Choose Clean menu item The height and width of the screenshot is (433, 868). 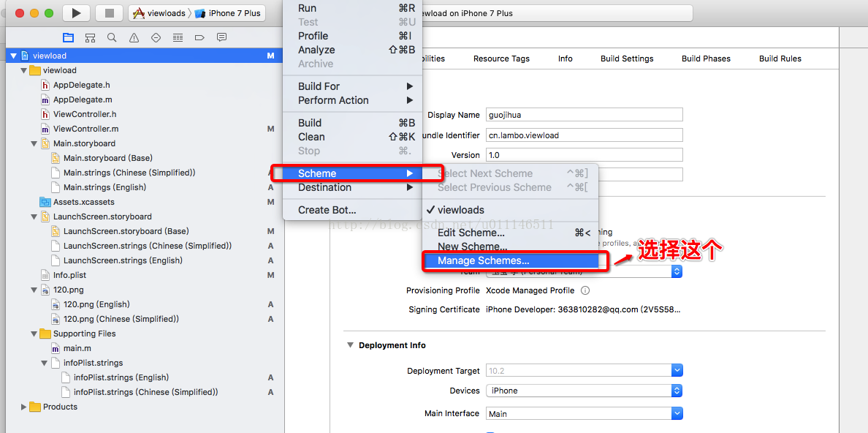click(352, 137)
